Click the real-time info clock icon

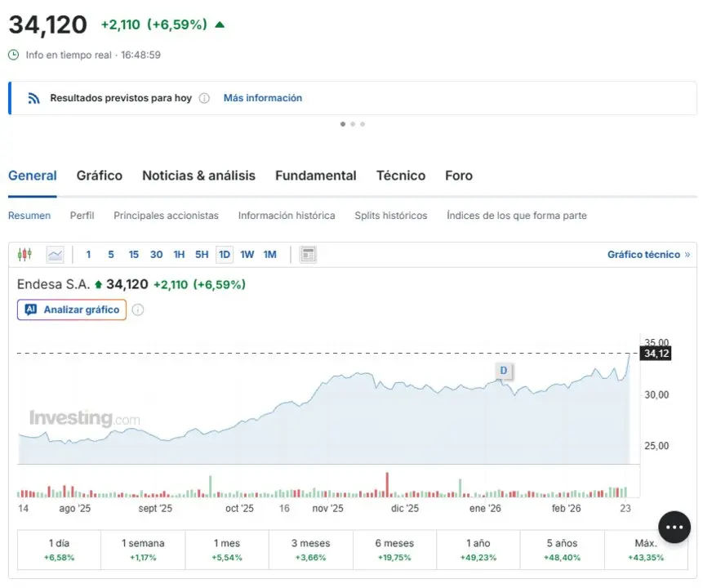coord(11,55)
